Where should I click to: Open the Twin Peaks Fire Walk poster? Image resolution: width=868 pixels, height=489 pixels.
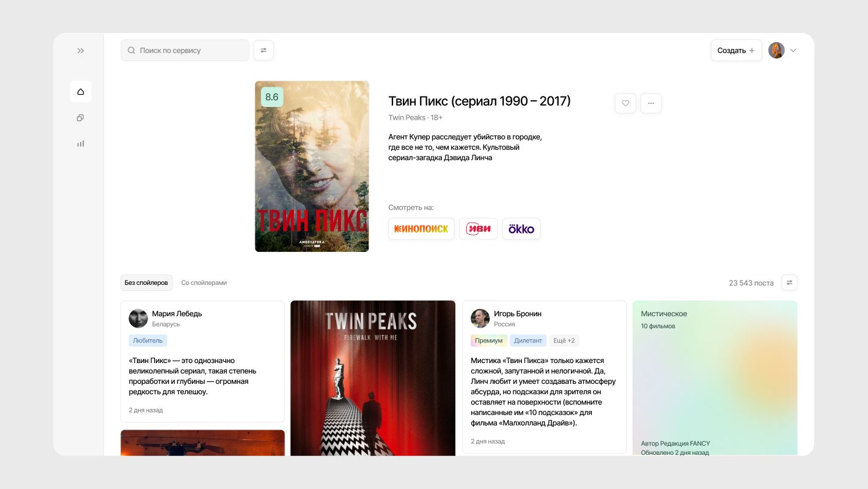pos(373,378)
